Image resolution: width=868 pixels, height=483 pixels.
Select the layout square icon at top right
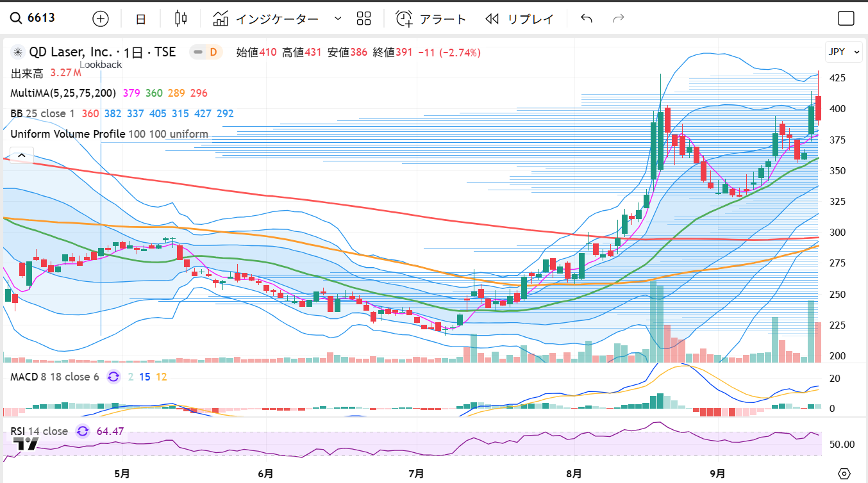(846, 19)
